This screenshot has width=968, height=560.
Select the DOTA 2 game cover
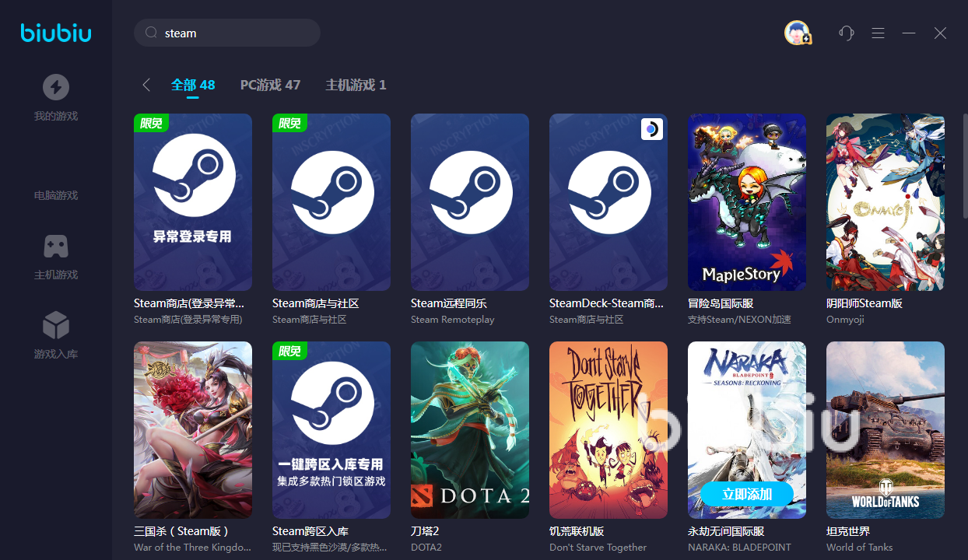tap(469, 429)
